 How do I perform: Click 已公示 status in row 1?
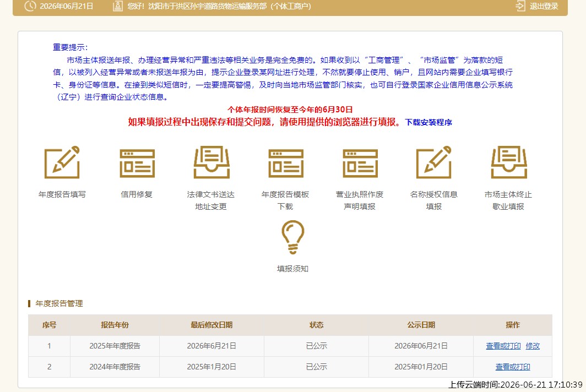pyautogui.click(x=316, y=346)
